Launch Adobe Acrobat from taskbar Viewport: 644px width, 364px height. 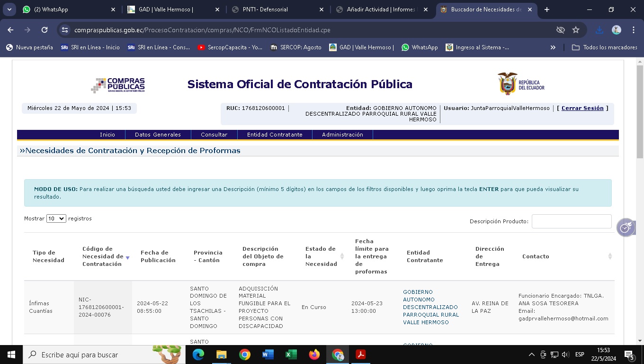tap(361, 355)
